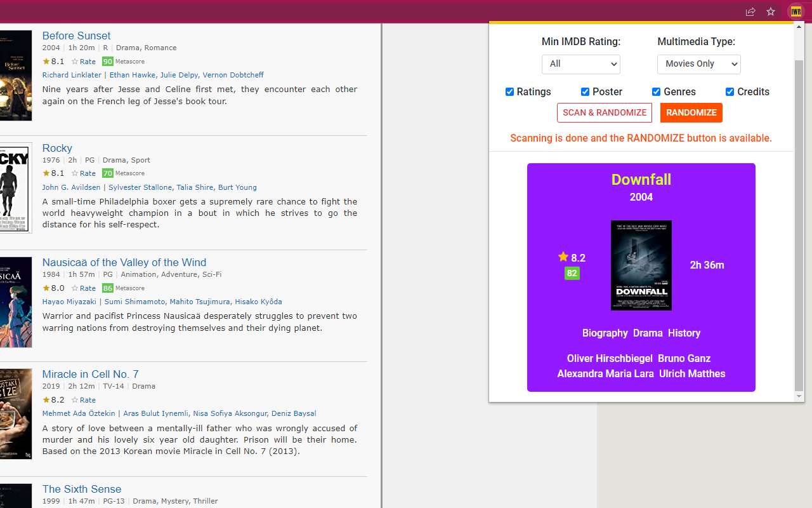Uncheck the Genres checkbox

[656, 92]
